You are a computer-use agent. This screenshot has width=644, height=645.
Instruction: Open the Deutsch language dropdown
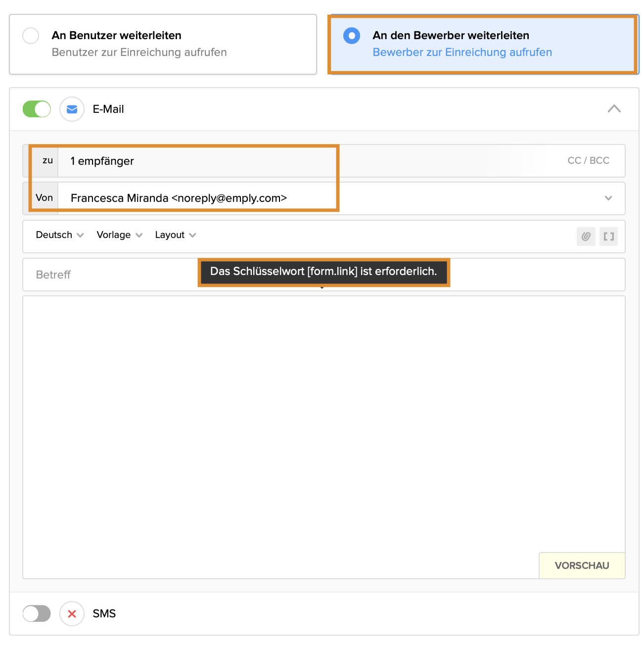[x=59, y=235]
